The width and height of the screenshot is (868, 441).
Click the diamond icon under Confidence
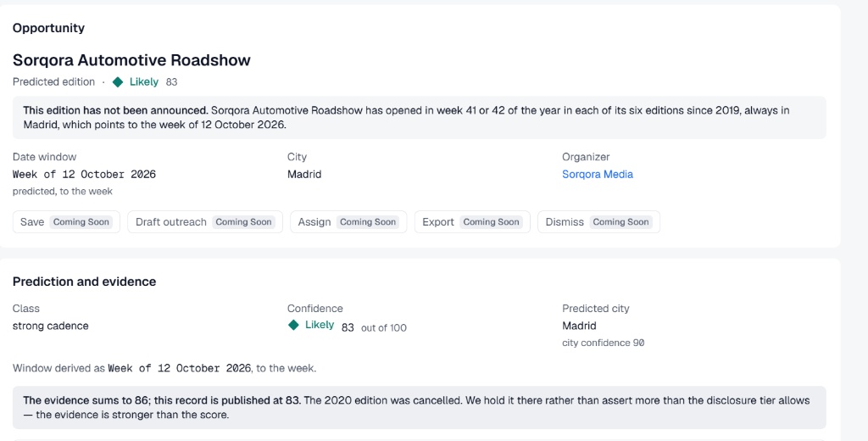point(293,325)
